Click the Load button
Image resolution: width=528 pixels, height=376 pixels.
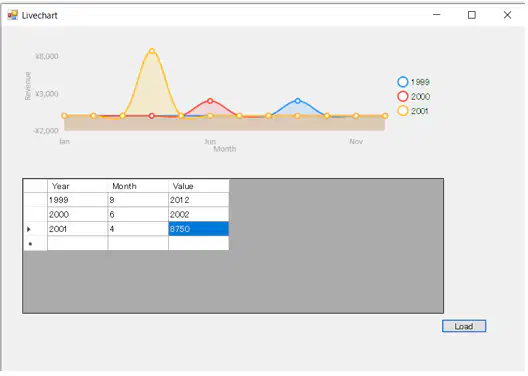pyautogui.click(x=464, y=326)
